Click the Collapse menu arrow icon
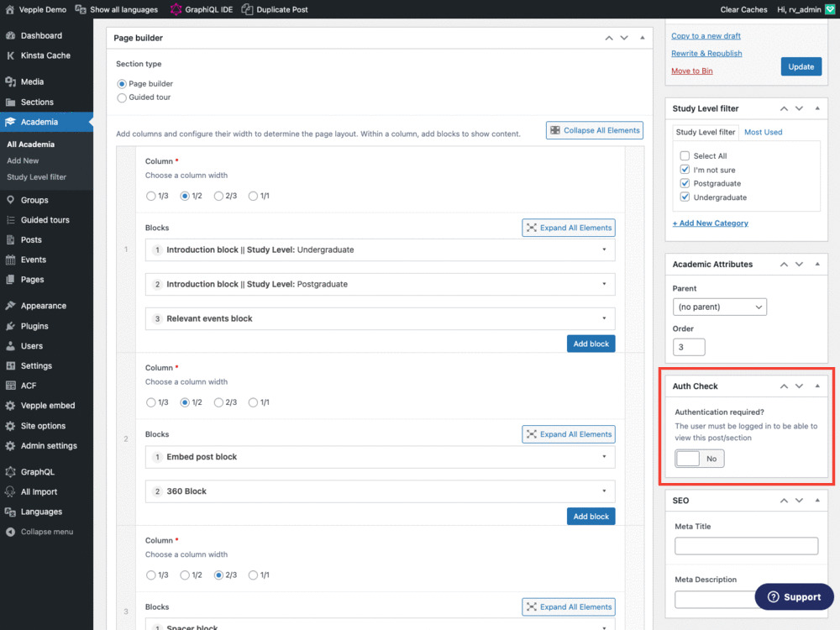Screen dimensions: 840x630 point(10,532)
